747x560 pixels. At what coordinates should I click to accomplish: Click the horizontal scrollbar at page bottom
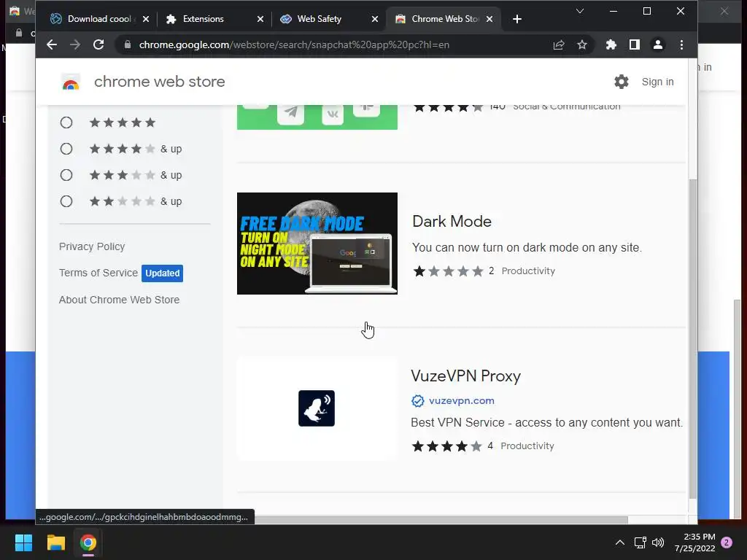coord(441,519)
